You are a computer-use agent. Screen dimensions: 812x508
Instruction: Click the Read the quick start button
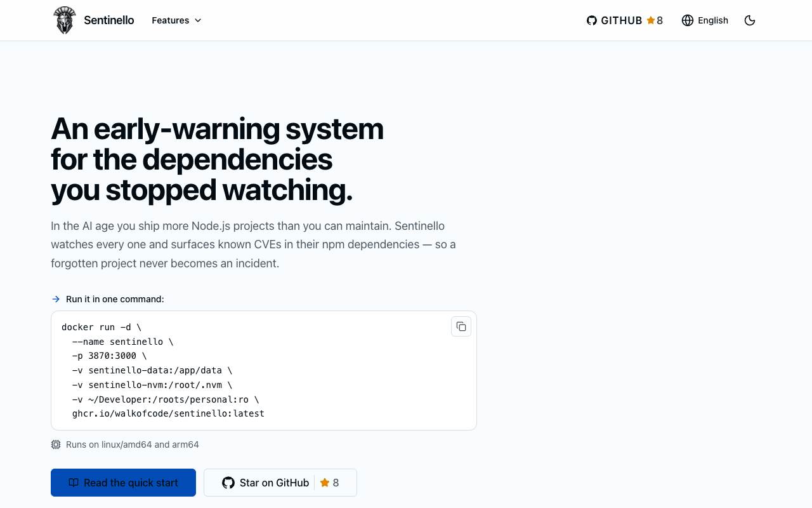(x=123, y=483)
